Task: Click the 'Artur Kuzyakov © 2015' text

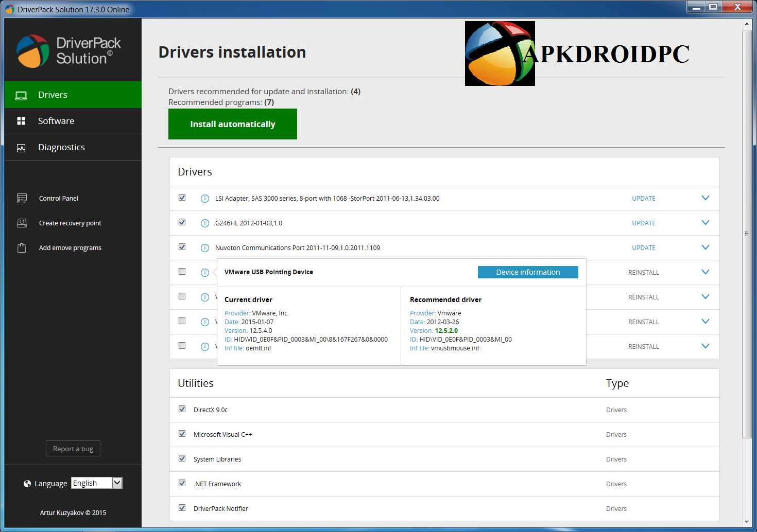Action: (73, 513)
